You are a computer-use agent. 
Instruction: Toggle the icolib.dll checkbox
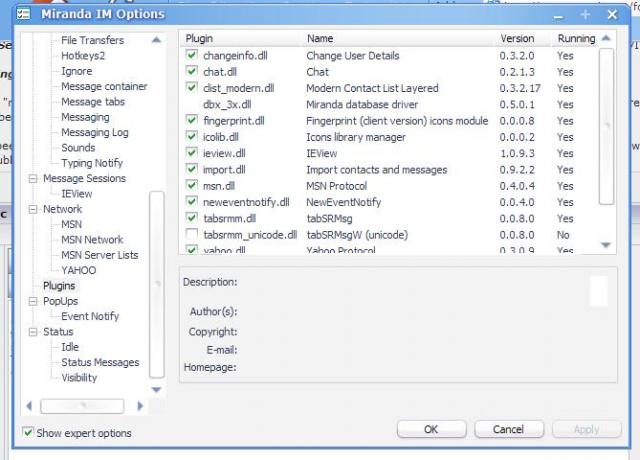click(x=191, y=136)
